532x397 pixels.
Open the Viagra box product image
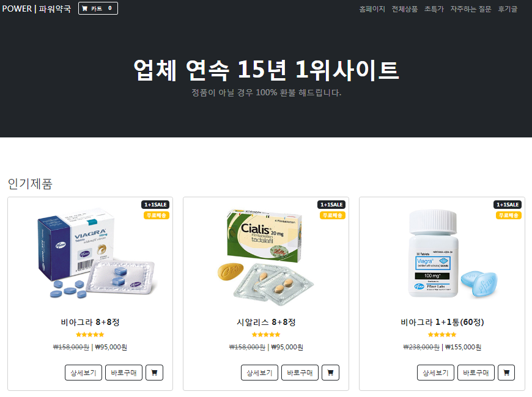tap(96, 254)
